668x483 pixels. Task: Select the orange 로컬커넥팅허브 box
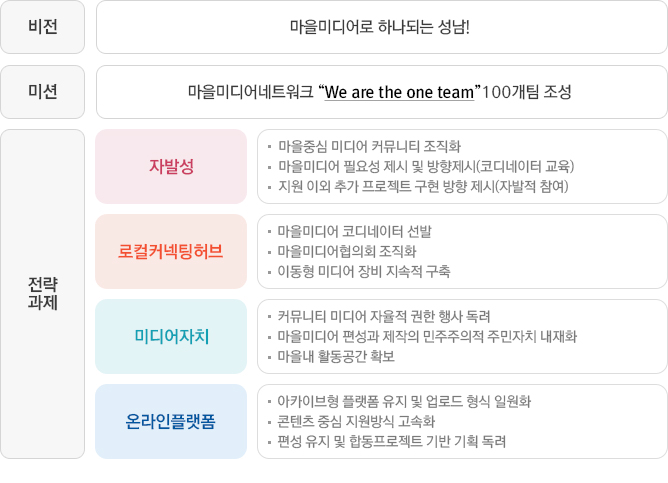(x=171, y=251)
